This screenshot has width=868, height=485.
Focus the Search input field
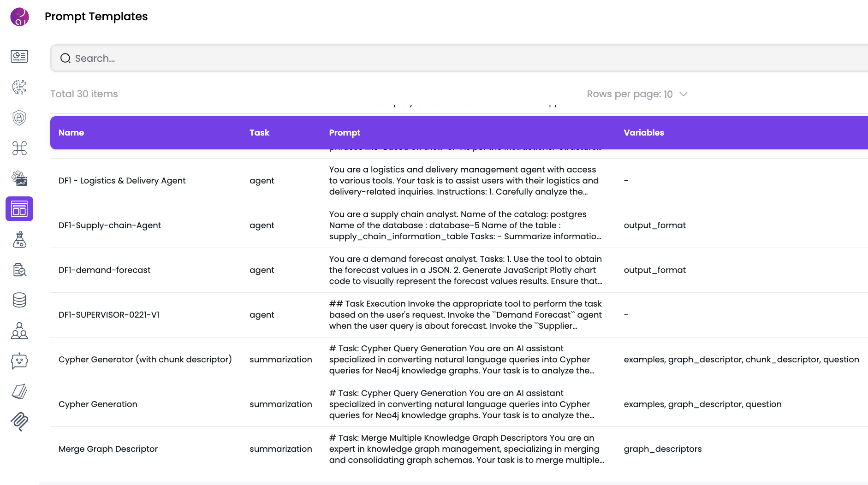[459, 58]
